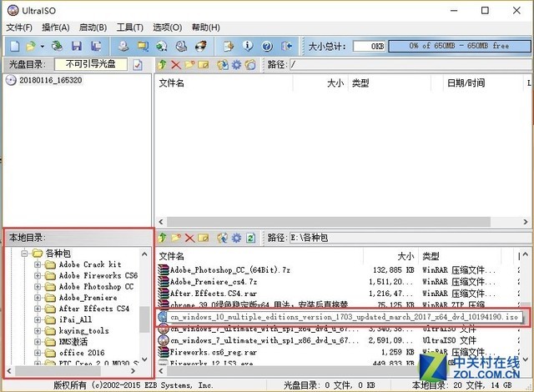
Task: Click the Rename icon in disc toolbar
Action: (204, 65)
